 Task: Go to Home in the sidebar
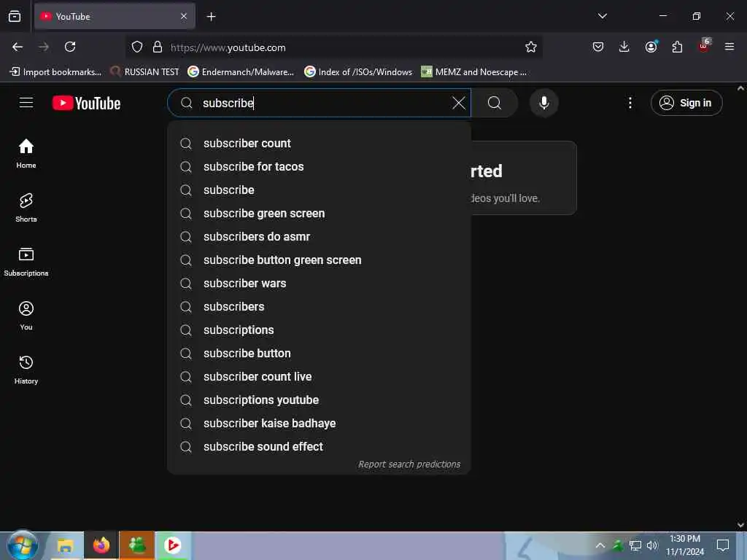(x=26, y=153)
